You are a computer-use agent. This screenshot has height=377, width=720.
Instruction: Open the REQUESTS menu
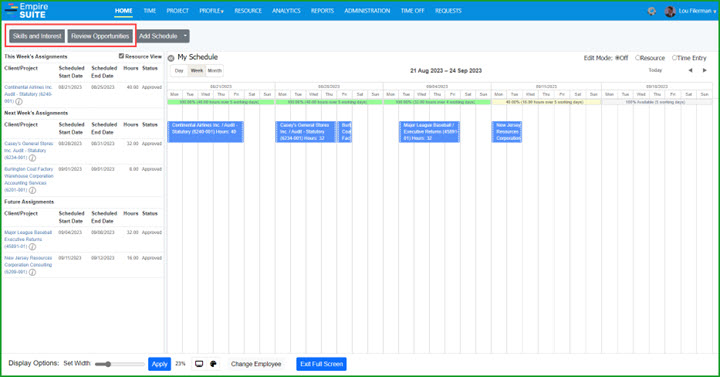pos(448,11)
